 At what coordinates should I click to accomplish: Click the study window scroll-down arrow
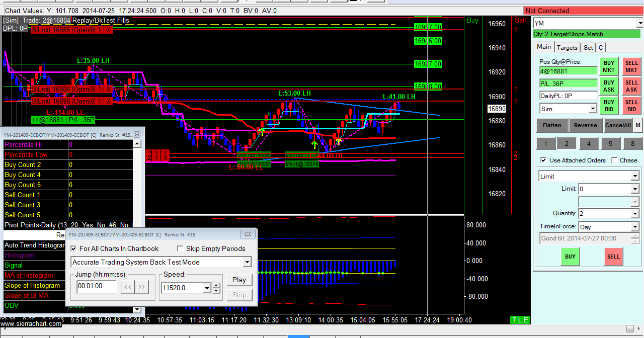tap(137, 309)
